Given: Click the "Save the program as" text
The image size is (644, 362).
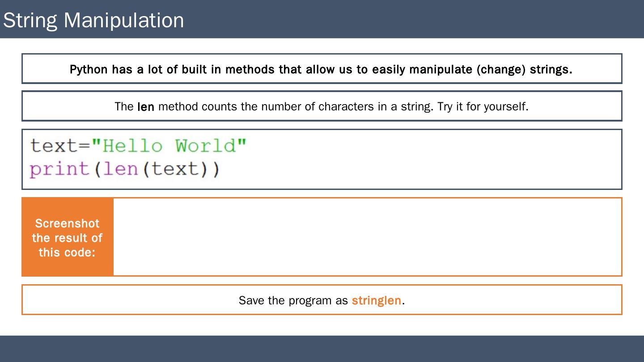Looking at the screenshot, I should pyautogui.click(x=293, y=300).
